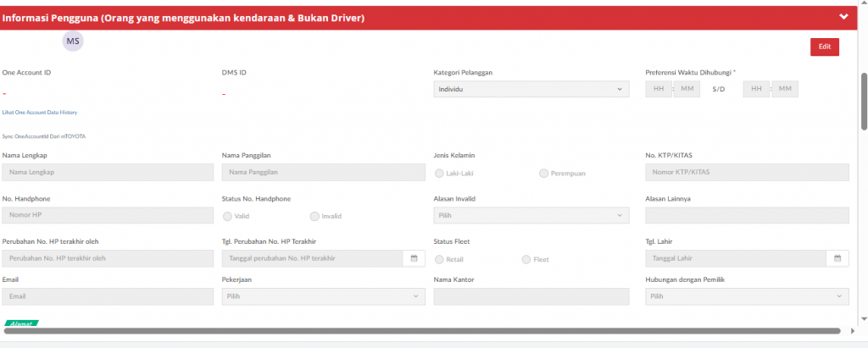
Task: Open the Kategori Pelanggan dropdown
Action: [531, 89]
